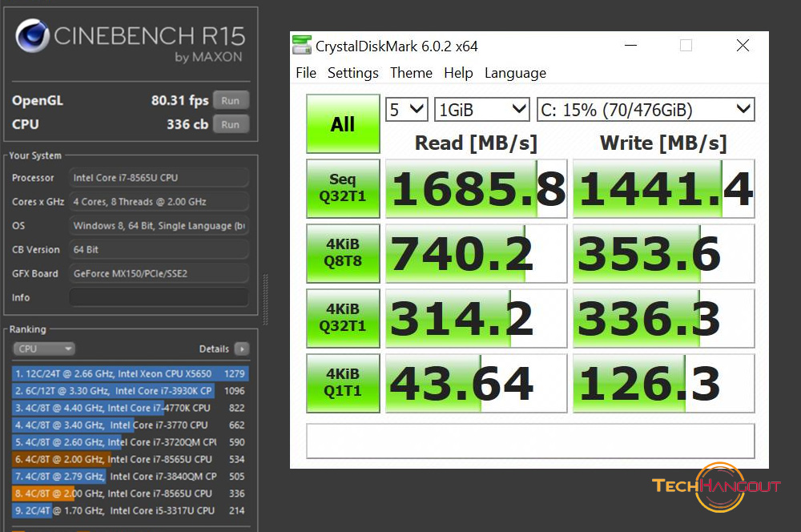The height and width of the screenshot is (532, 801).
Task: Run the OpenGL test in Cinebench
Action: 231,101
